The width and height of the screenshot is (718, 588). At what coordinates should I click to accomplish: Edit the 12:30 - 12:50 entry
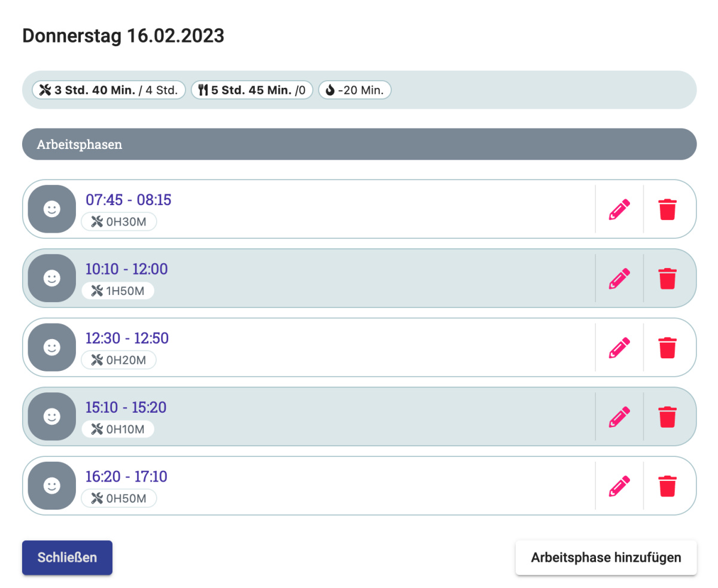point(619,348)
